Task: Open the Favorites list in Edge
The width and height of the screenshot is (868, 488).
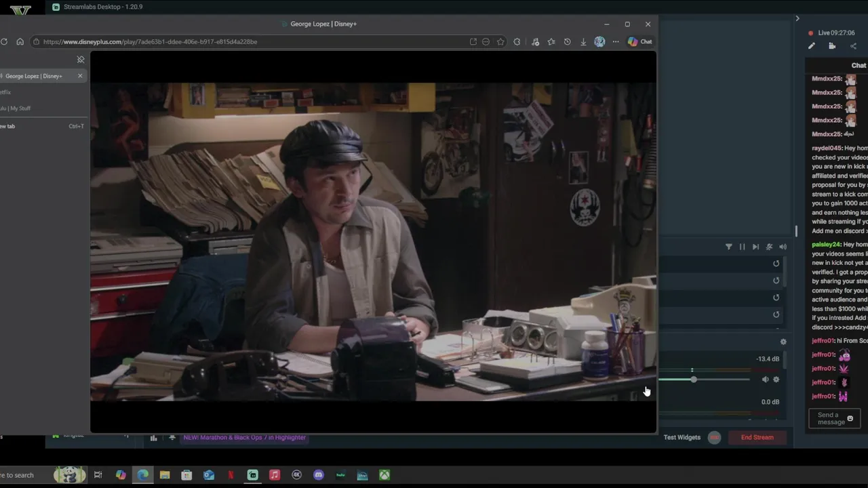Action: coord(551,41)
